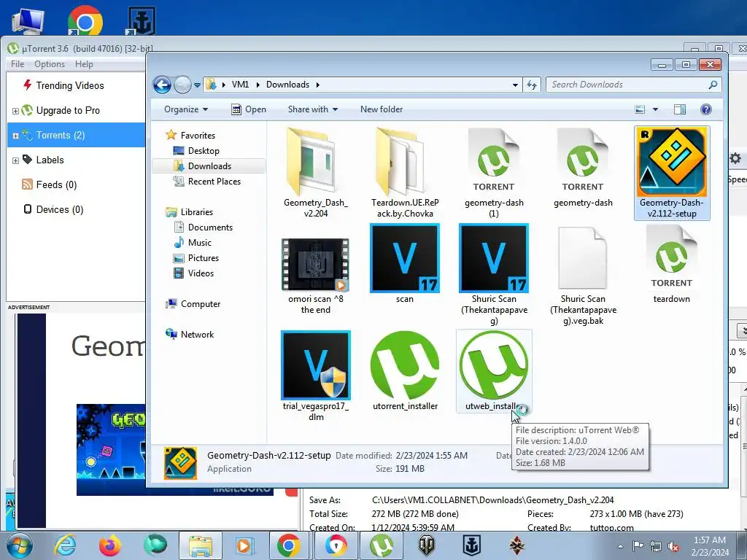Open the File menu in uTorrent
This screenshot has height=560, width=747.
click(x=18, y=64)
